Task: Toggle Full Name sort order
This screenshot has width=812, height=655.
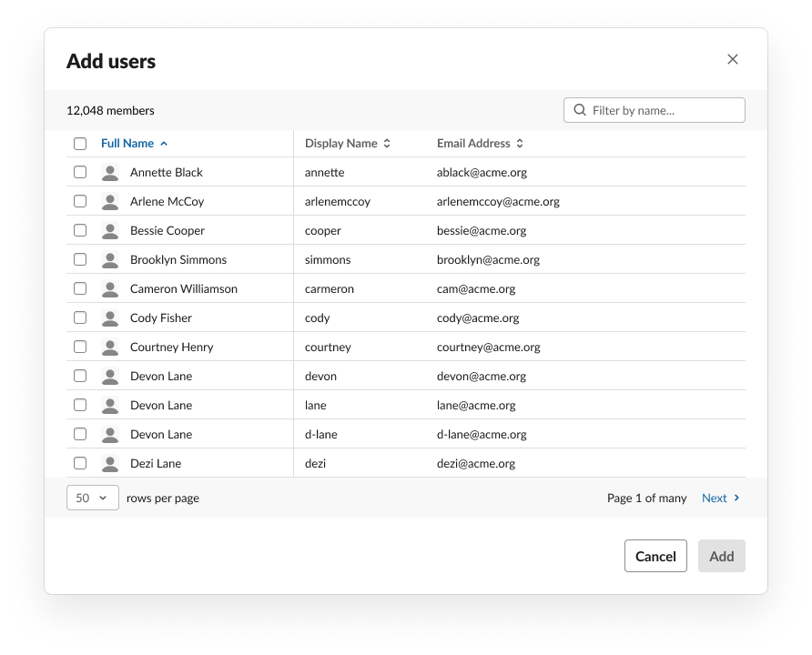Action: (x=134, y=144)
